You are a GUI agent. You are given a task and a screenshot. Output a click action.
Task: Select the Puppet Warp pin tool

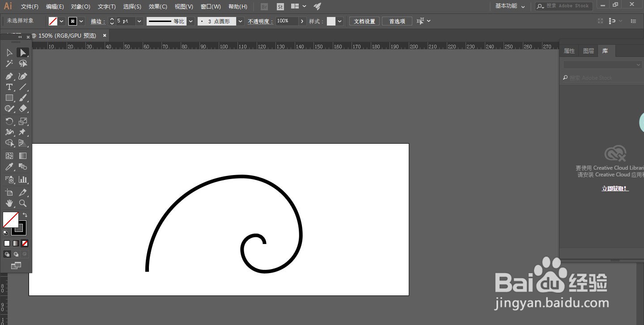[x=23, y=132]
